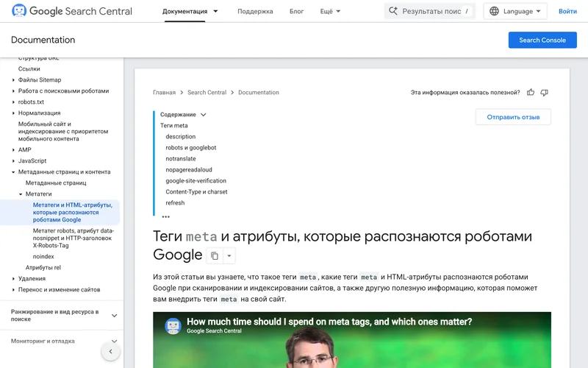Image resolution: width=588 pixels, height=368 pixels.
Task: Collapse the Метатеги subsection
Action: [21, 194]
